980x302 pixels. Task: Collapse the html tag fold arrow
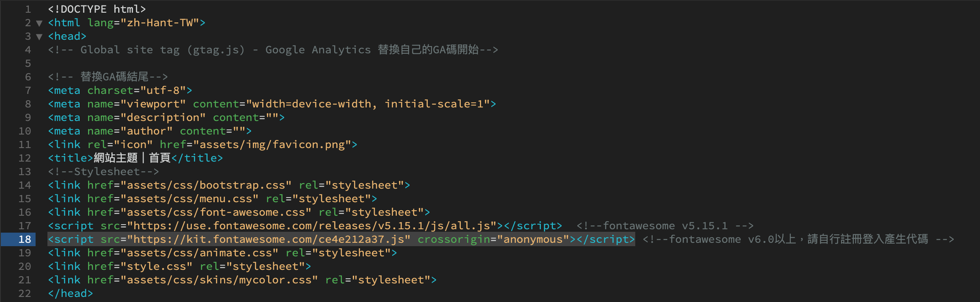[x=39, y=23]
